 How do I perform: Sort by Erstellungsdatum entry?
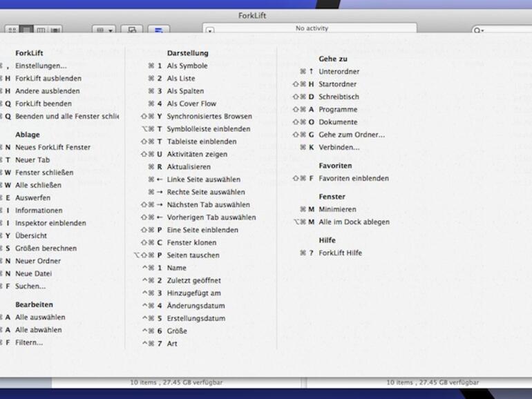point(196,318)
